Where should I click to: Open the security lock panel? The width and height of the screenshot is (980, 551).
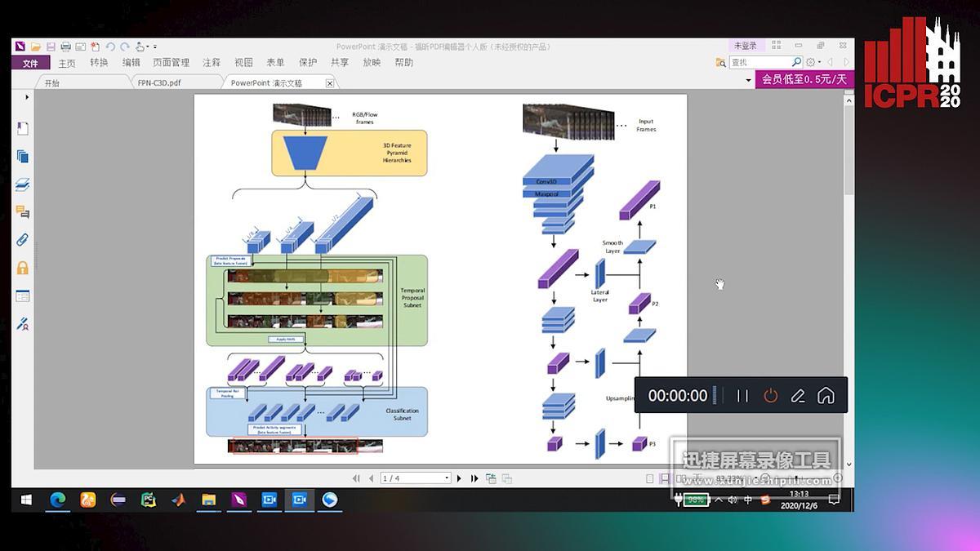pyautogui.click(x=23, y=268)
